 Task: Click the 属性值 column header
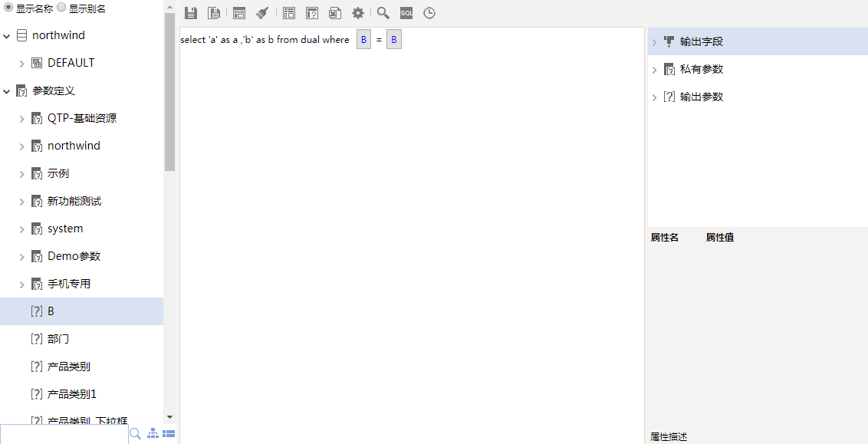click(x=720, y=238)
